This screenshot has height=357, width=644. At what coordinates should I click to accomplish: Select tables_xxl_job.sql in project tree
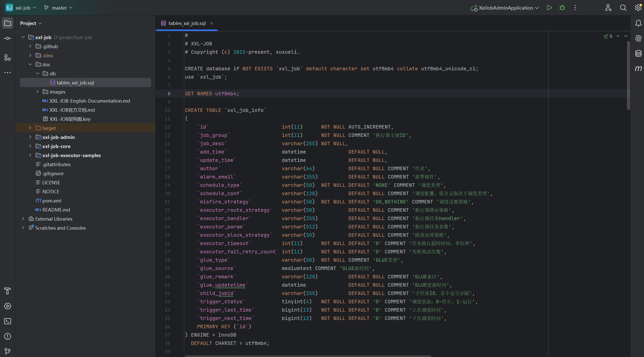(86, 83)
